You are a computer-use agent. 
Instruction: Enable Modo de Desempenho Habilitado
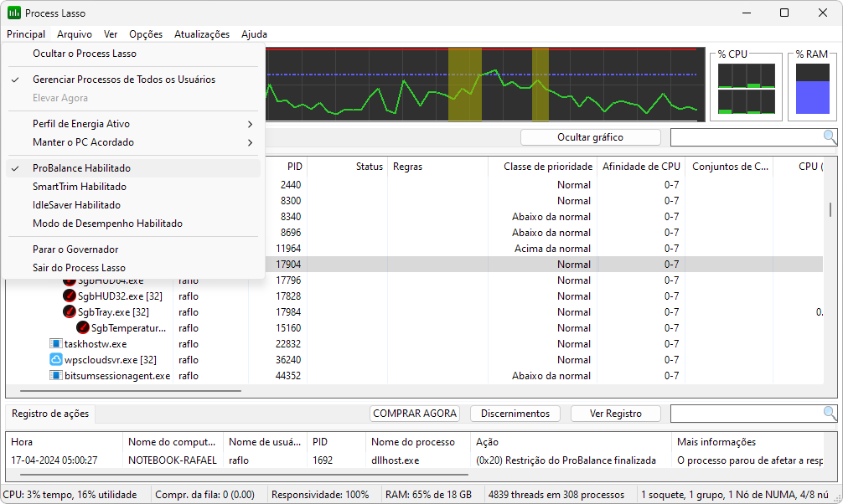[133, 224]
